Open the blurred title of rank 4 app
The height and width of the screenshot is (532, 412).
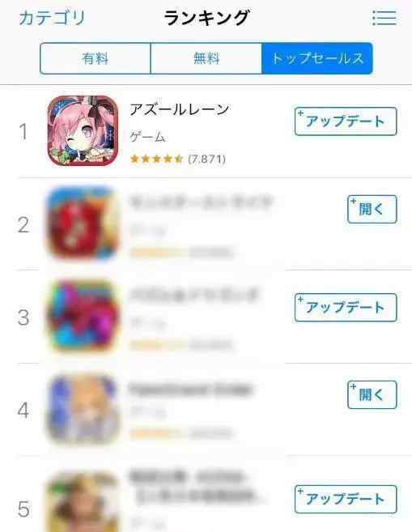(191, 389)
